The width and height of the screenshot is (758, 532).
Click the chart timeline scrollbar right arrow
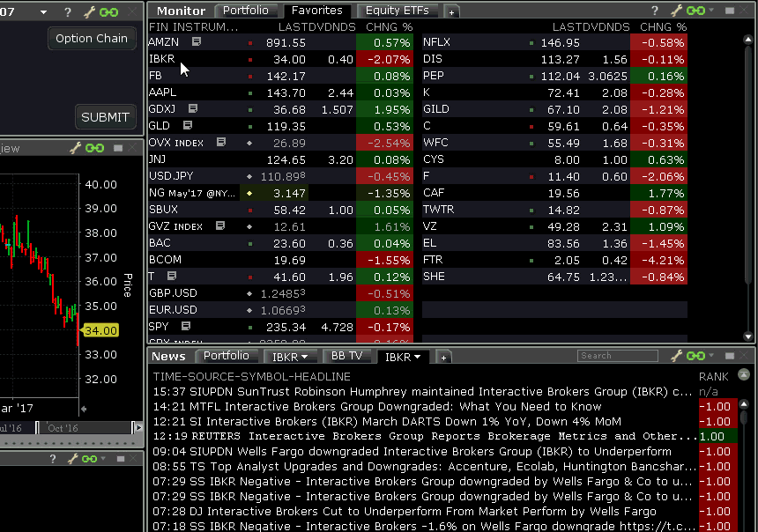pyautogui.click(x=137, y=427)
